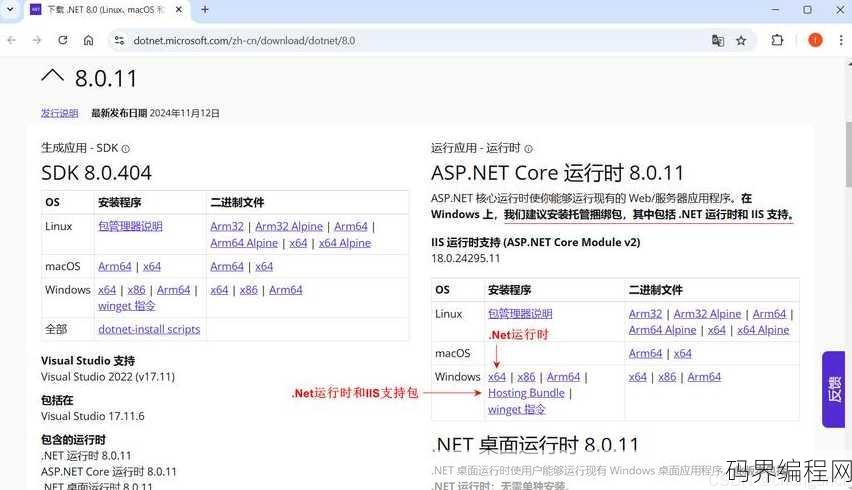Download ASP.NET runtime Linux Arm32 Alpine binary

(x=707, y=313)
